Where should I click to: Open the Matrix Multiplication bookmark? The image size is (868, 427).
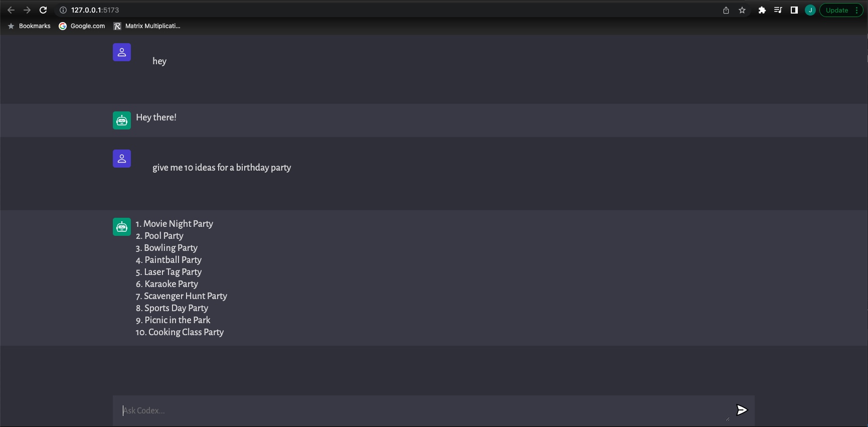[146, 26]
